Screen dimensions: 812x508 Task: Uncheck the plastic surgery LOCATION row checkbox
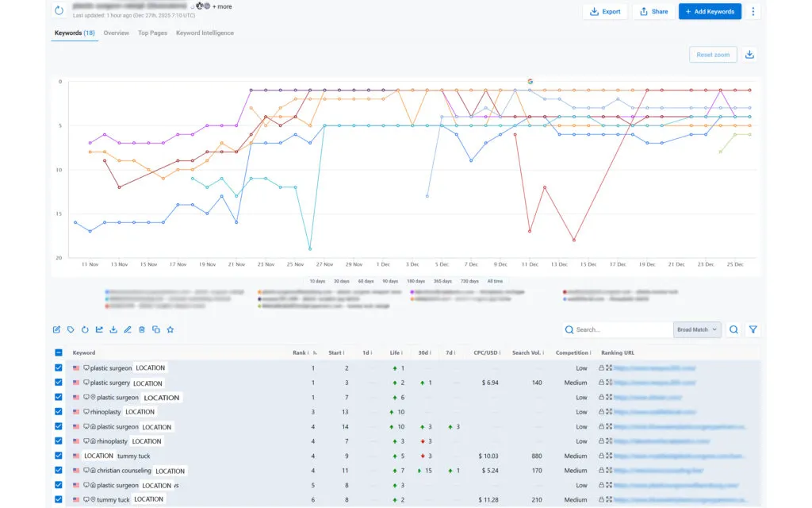(59, 382)
